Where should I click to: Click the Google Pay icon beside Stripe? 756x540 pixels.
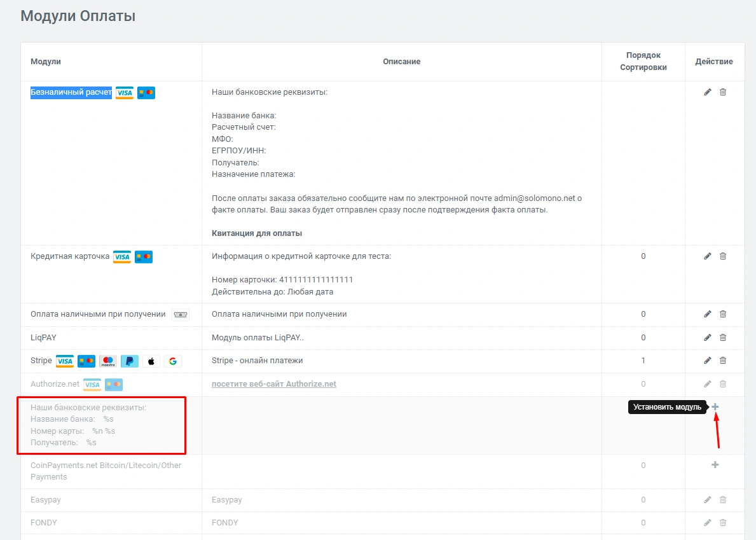173,361
